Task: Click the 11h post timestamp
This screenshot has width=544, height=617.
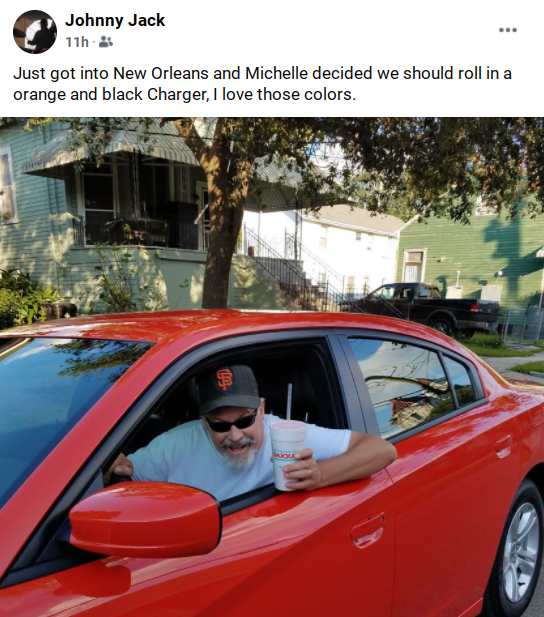Action: click(77, 42)
